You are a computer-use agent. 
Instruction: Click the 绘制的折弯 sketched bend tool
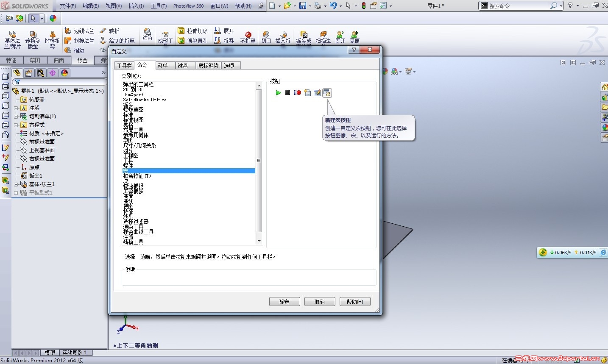pyautogui.click(x=117, y=41)
